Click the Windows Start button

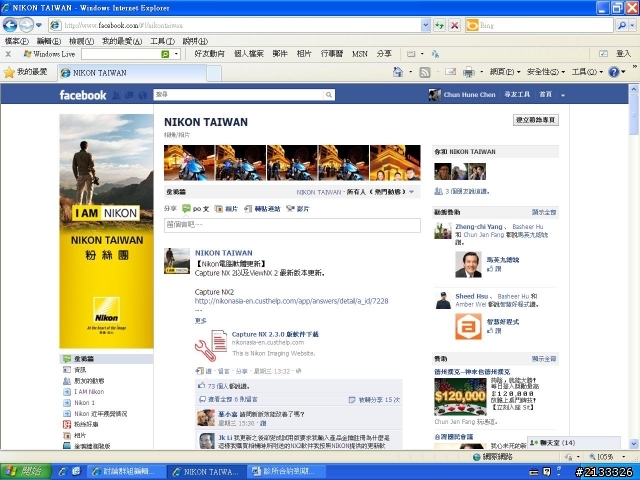click(26, 471)
